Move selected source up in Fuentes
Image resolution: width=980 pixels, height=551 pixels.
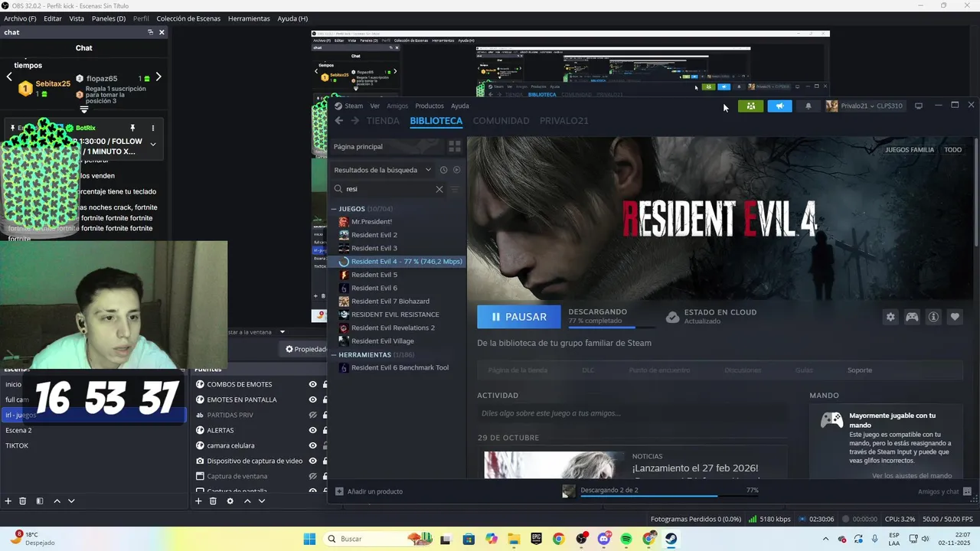pyautogui.click(x=247, y=501)
